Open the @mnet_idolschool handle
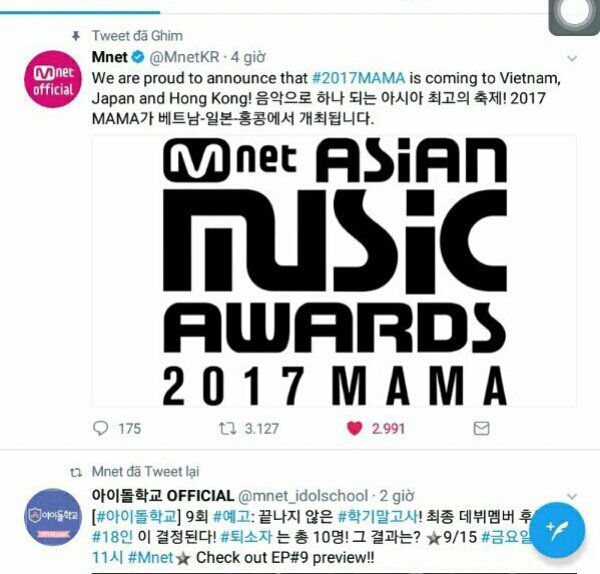The width and height of the screenshot is (600, 574). 303,496
